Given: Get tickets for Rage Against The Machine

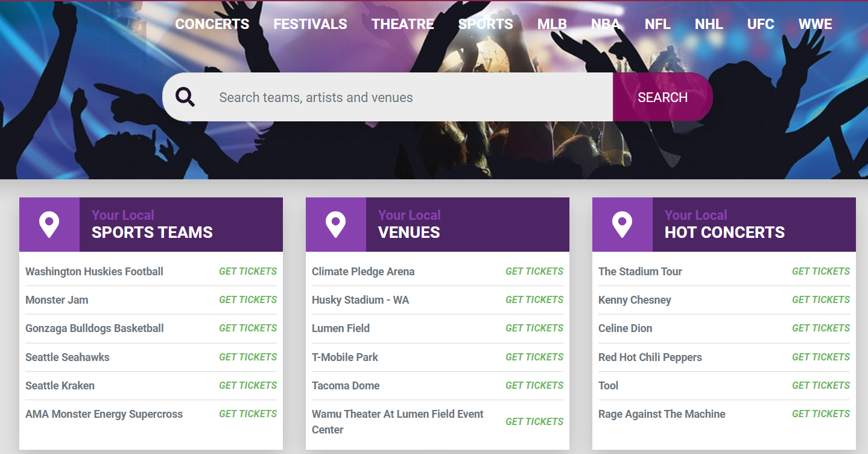Looking at the screenshot, I should [x=821, y=414].
